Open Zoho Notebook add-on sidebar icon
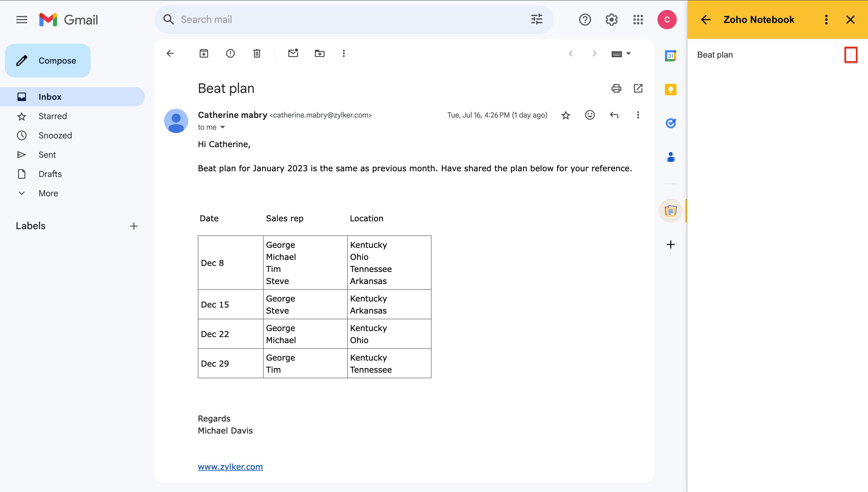 (x=671, y=211)
